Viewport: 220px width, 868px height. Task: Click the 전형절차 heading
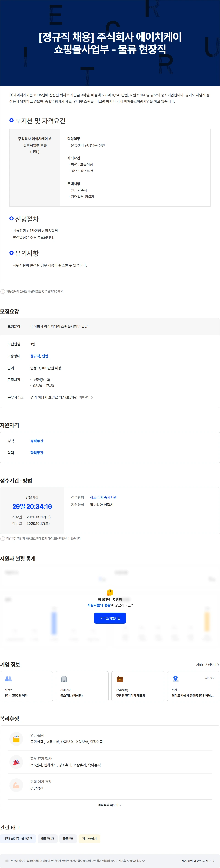[x=27, y=219]
